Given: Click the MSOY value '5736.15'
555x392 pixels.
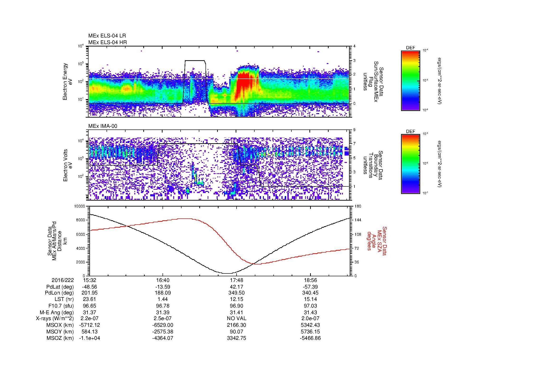Looking at the screenshot, I should [310, 332].
